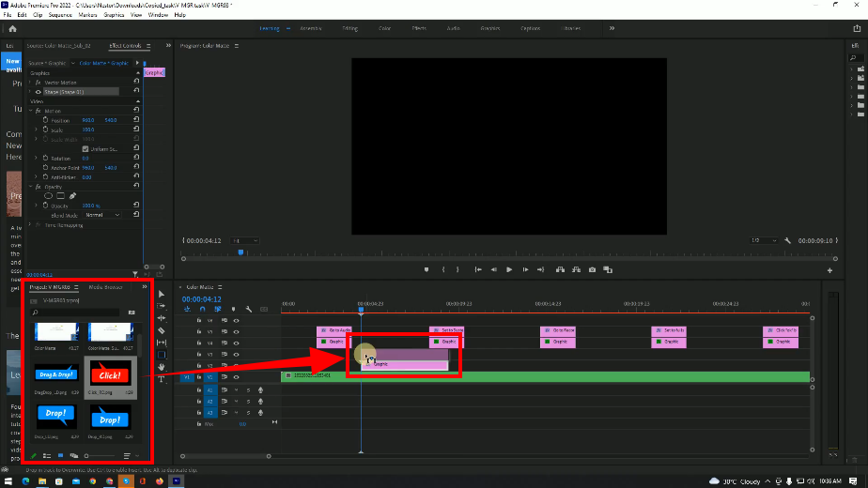Open the Program monitor zoom level dropdown
Viewport: 868px width, 488px height.
point(244,240)
